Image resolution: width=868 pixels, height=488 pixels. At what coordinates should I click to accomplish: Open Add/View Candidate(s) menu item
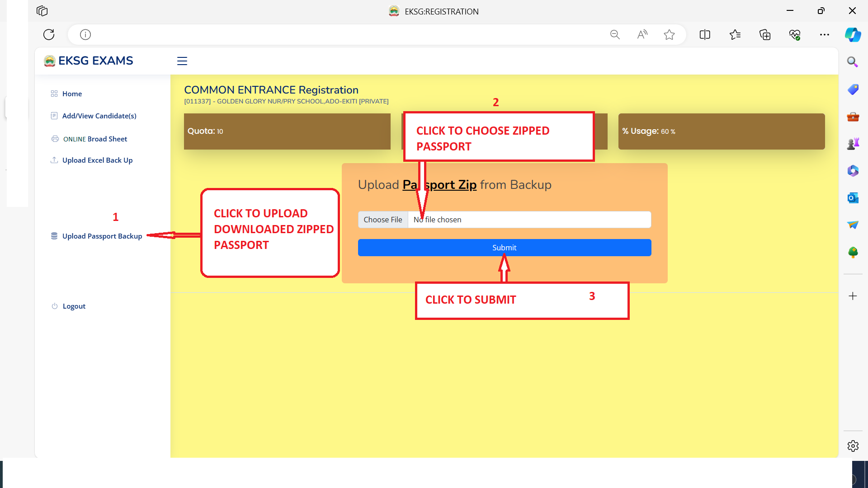point(99,116)
